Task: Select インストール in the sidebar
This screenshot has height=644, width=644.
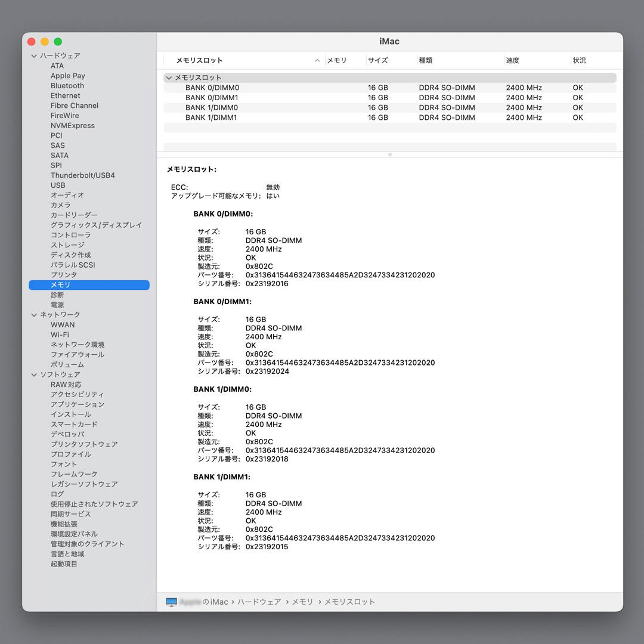Action: (x=70, y=414)
